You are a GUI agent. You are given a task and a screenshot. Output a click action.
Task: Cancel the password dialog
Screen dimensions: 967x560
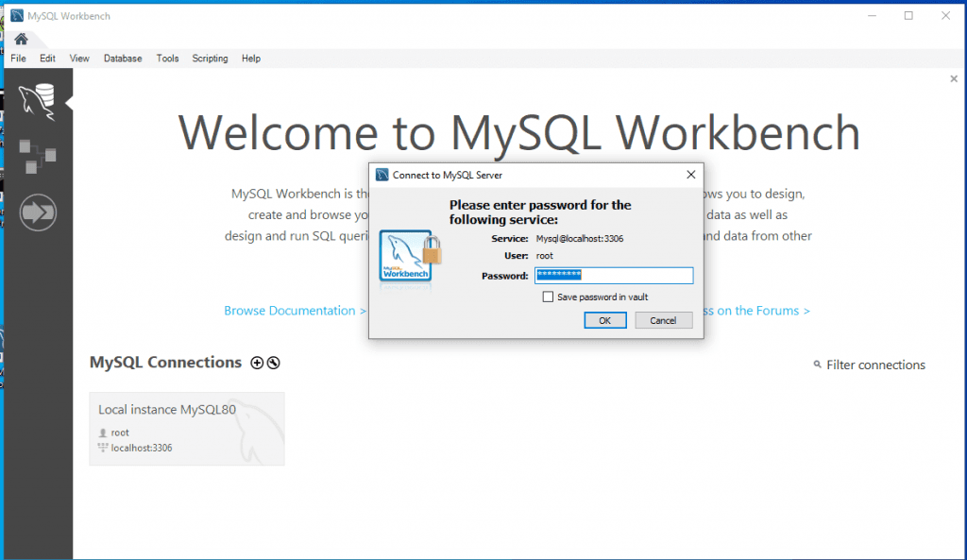pos(663,320)
